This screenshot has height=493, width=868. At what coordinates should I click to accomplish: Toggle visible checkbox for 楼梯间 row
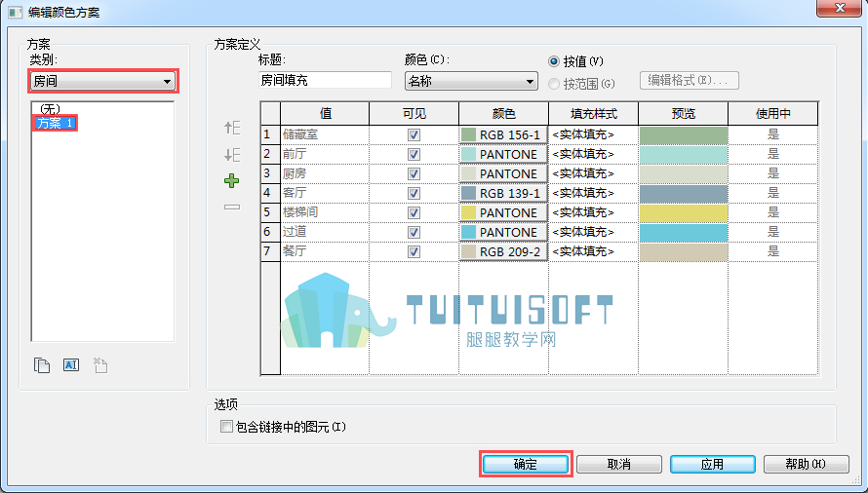pyautogui.click(x=414, y=212)
